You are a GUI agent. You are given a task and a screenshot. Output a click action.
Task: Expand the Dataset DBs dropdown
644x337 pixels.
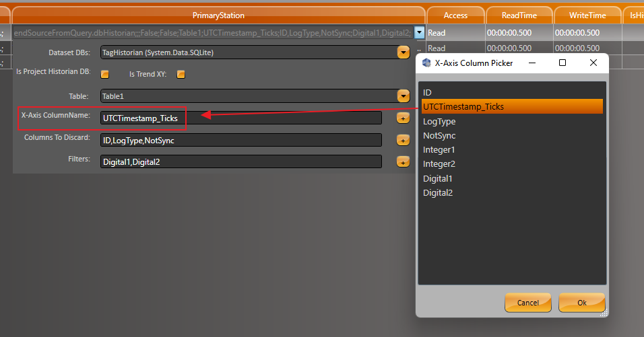pos(403,52)
